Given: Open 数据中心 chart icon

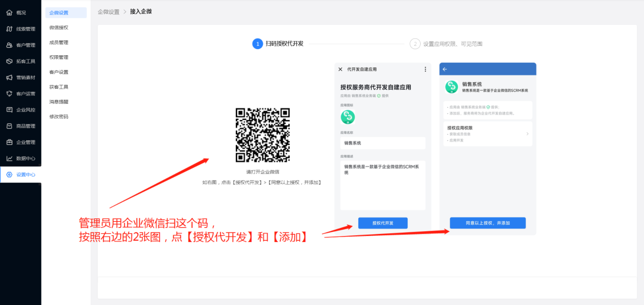Looking at the screenshot, I should click(9, 158).
